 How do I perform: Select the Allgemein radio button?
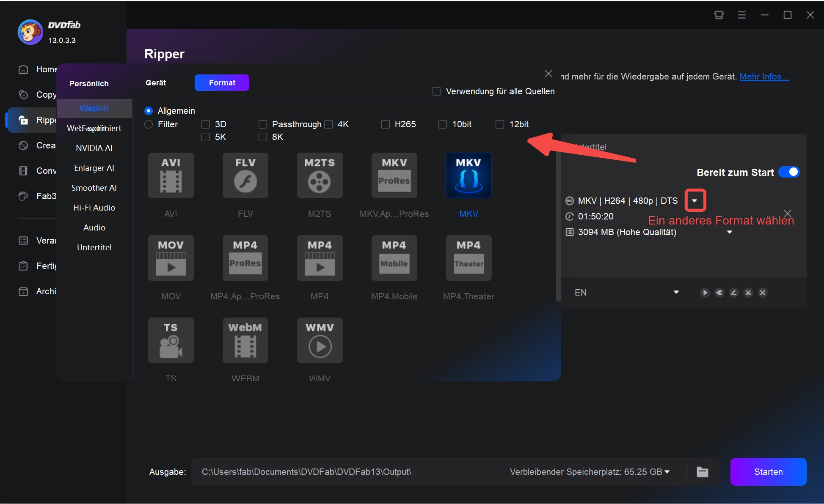(x=149, y=111)
